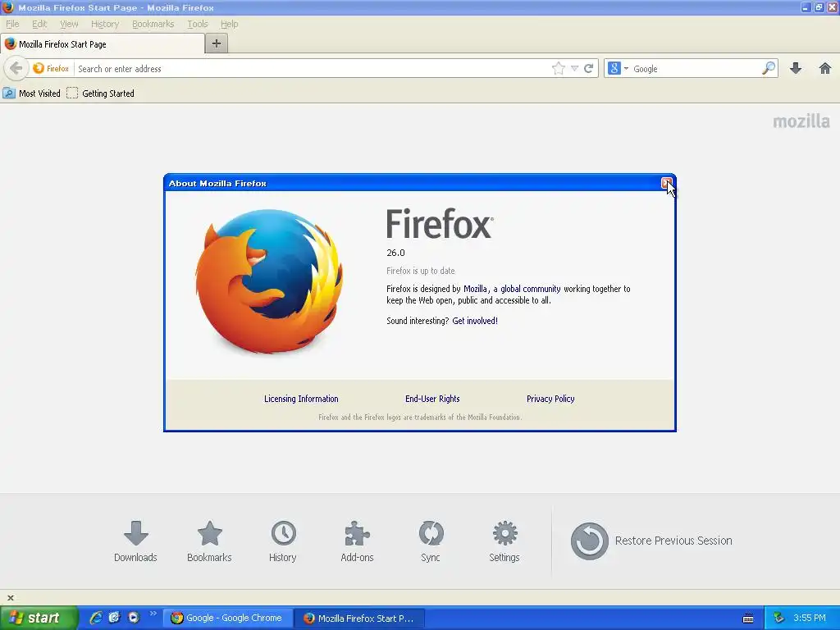The height and width of the screenshot is (630, 840).
Task: Expand the quick launch overflow chevron
Action: tap(153, 614)
